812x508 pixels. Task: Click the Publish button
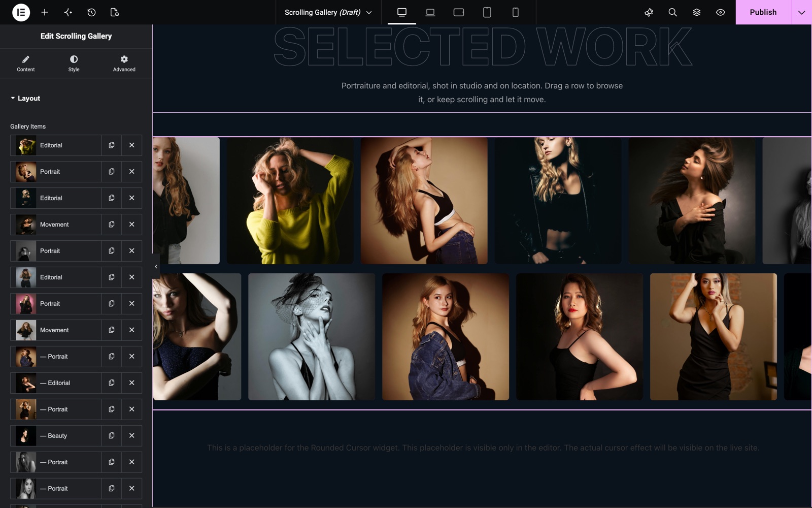coord(763,12)
